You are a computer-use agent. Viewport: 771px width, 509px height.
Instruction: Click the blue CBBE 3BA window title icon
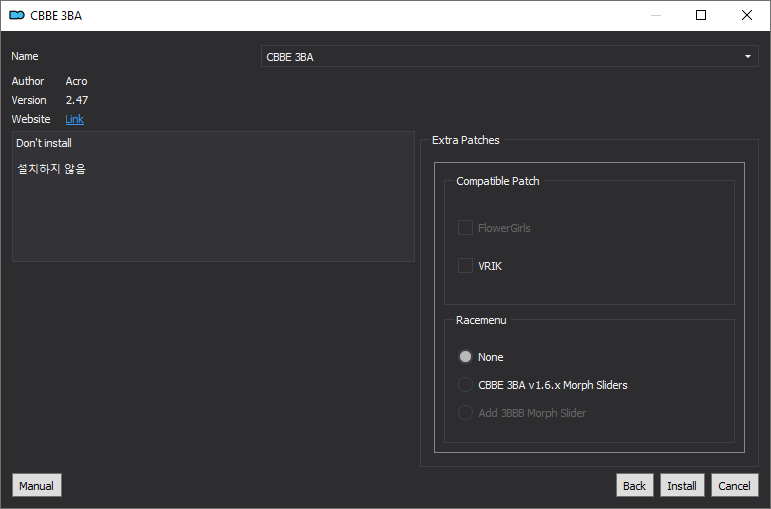point(17,15)
